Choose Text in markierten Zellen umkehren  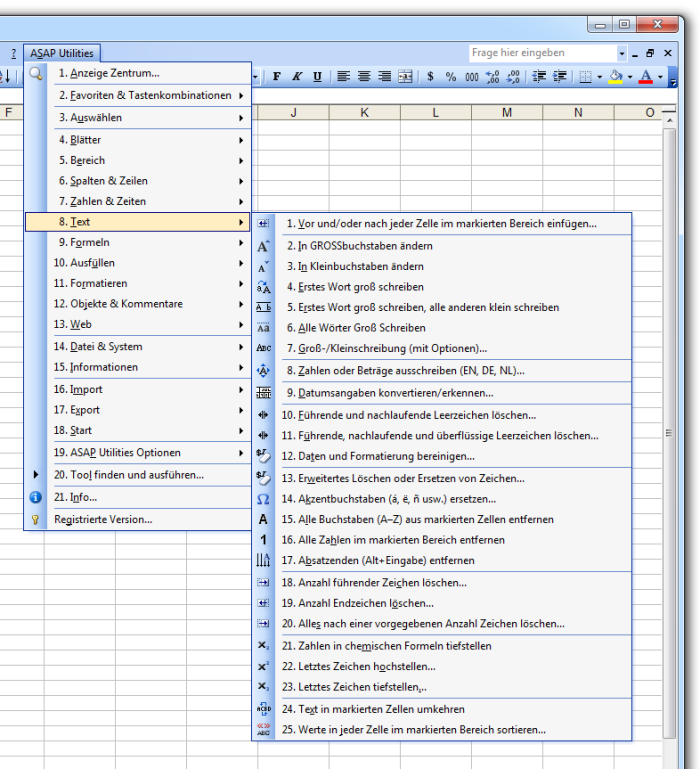click(441, 709)
